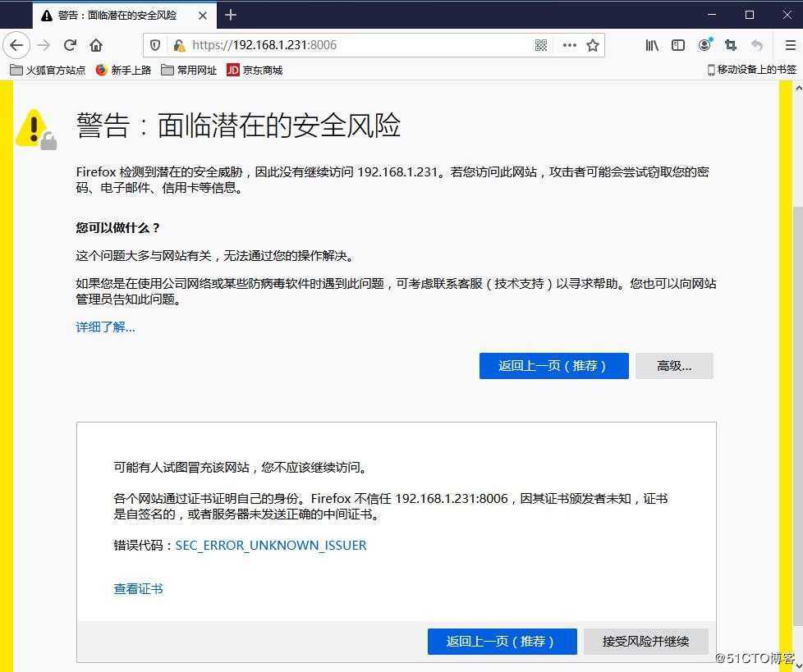Open the hamburger application menu
Image resolution: width=803 pixels, height=672 pixels.
coord(790,45)
